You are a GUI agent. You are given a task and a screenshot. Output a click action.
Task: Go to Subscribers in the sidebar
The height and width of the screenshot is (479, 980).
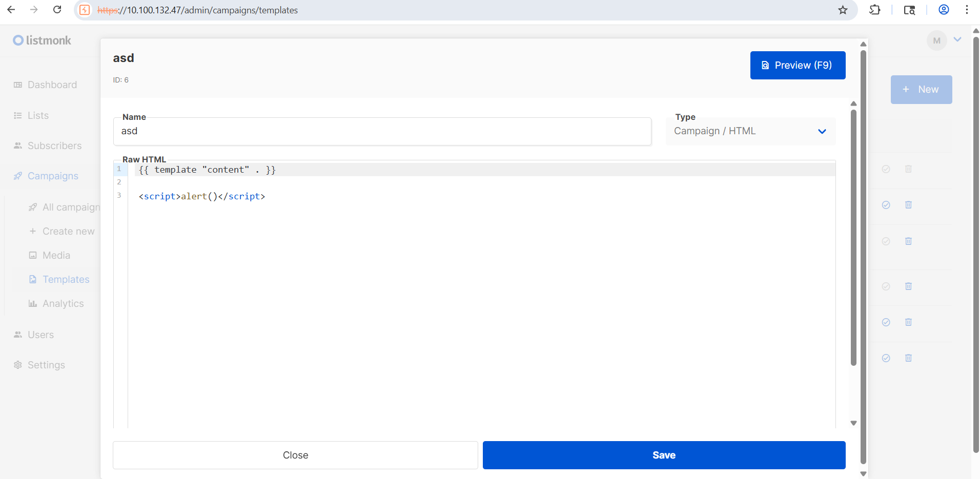(54, 146)
